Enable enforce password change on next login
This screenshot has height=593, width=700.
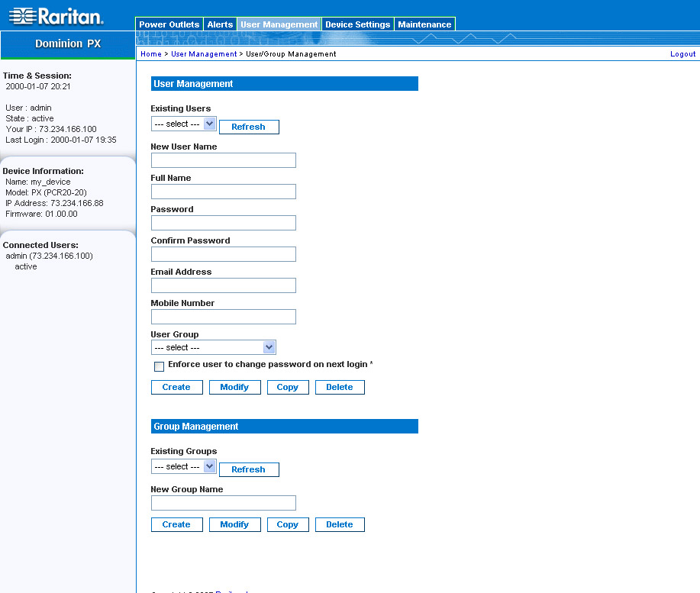click(159, 366)
